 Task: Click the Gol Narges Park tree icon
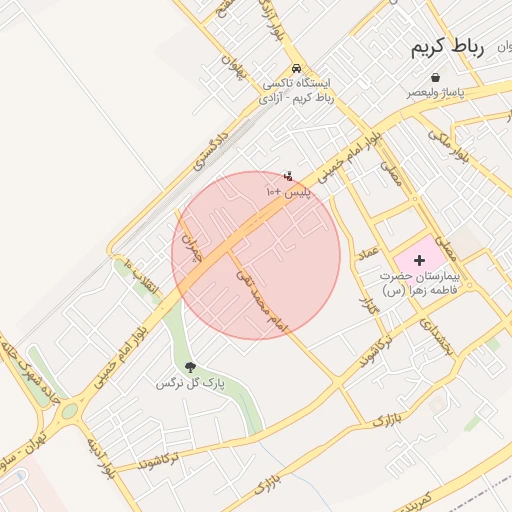tap(190, 367)
